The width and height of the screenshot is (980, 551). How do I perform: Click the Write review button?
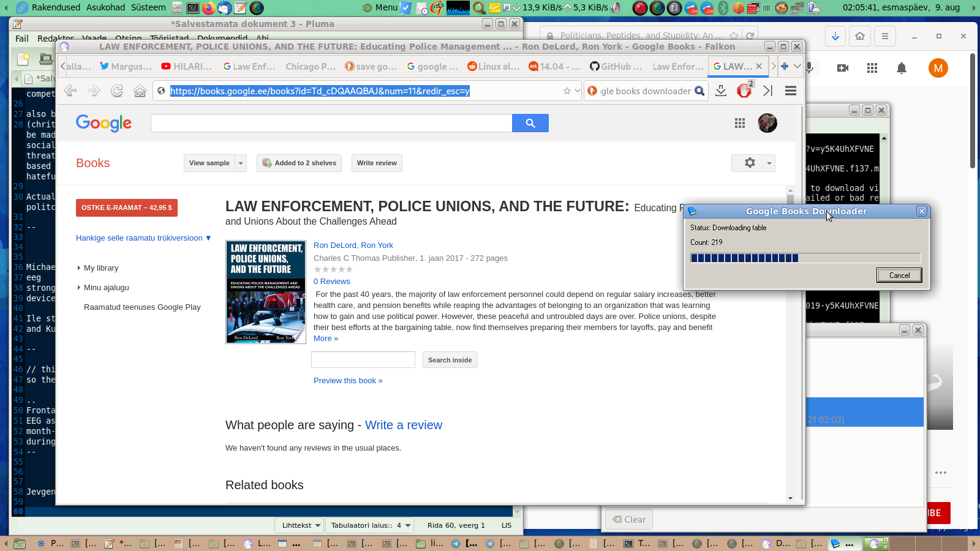tap(377, 163)
